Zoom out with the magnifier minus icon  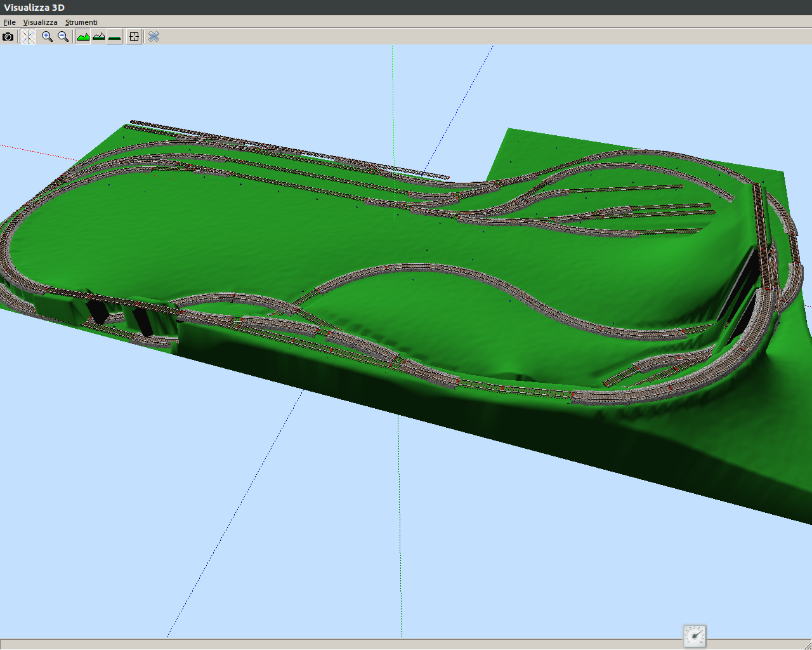[63, 37]
